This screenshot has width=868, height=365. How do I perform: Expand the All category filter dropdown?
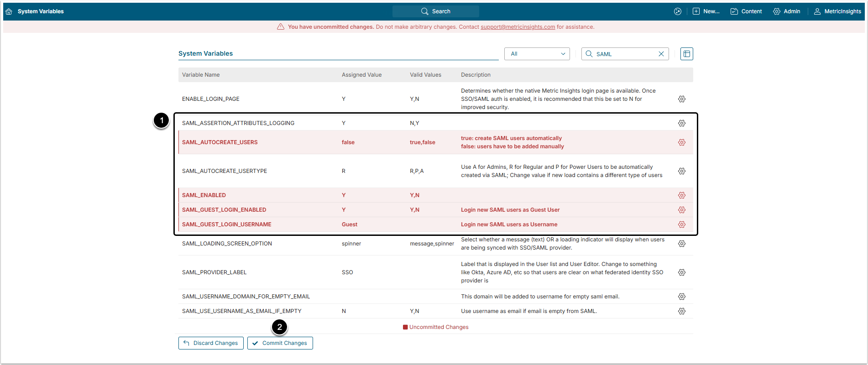537,54
